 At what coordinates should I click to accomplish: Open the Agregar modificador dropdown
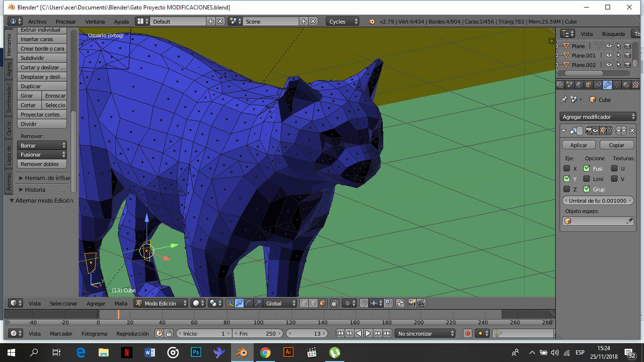[598, 116]
